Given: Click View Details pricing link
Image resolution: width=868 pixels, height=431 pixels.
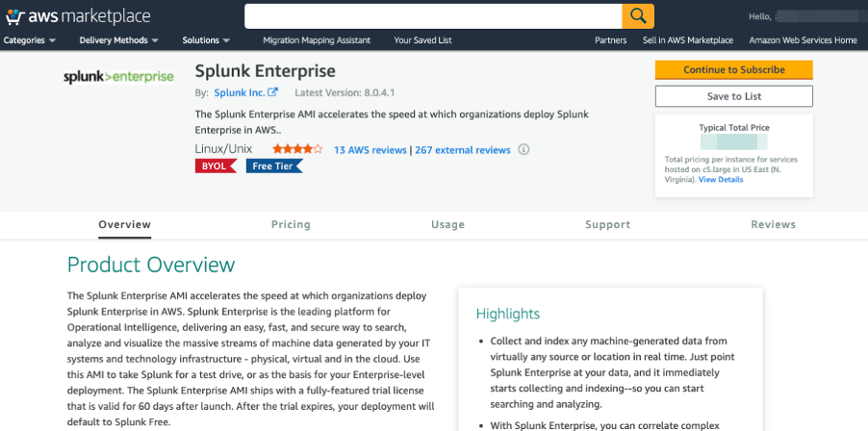Looking at the screenshot, I should click(x=721, y=180).
